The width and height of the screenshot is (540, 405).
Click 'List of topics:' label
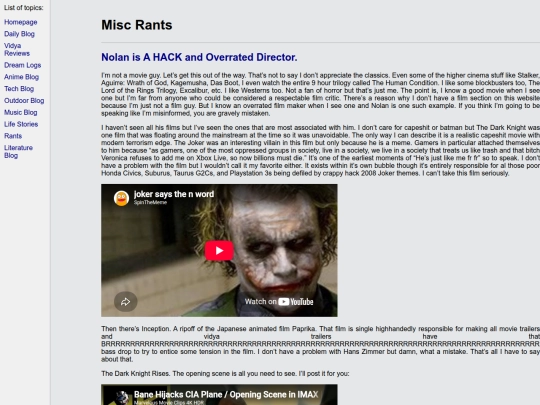pyautogui.click(x=23, y=8)
